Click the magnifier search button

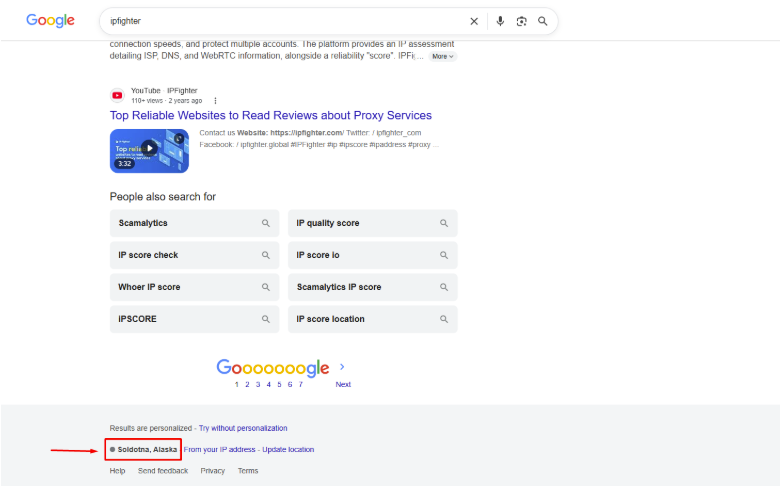coord(543,21)
